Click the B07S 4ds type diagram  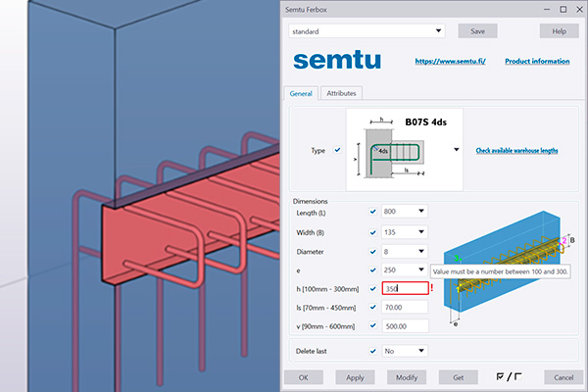tap(404, 150)
